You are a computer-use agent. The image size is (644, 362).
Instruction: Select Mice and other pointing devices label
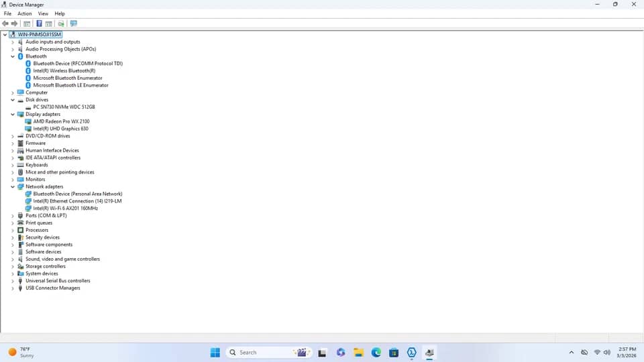click(x=60, y=172)
